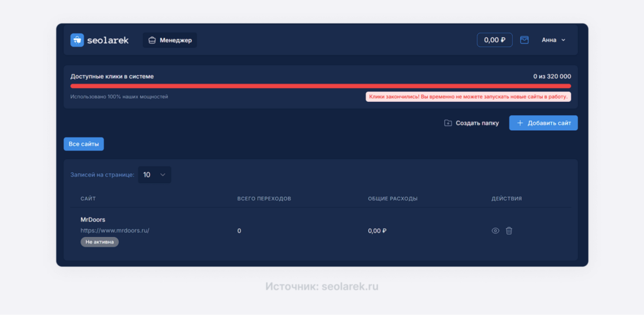The width and height of the screenshot is (644, 315).
Task: Click the briefcase Менеджер button
Action: 170,40
